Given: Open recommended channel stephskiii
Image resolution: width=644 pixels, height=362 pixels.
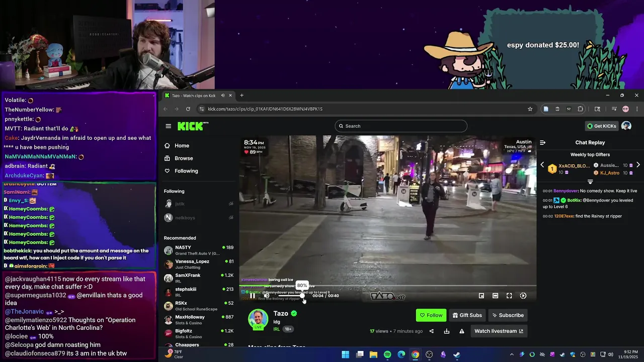Looking at the screenshot, I should (x=199, y=292).
